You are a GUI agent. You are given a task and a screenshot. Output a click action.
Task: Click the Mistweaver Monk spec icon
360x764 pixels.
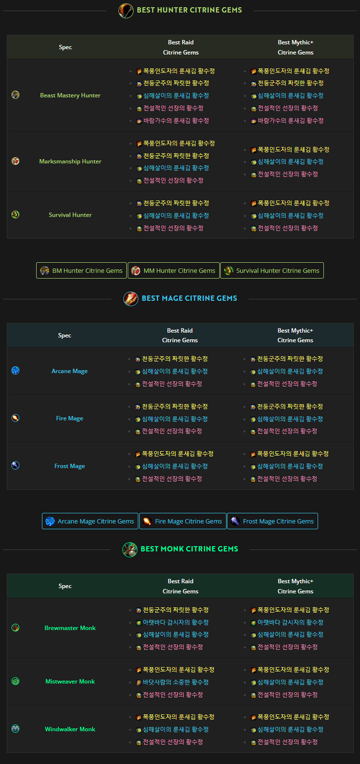(15, 681)
